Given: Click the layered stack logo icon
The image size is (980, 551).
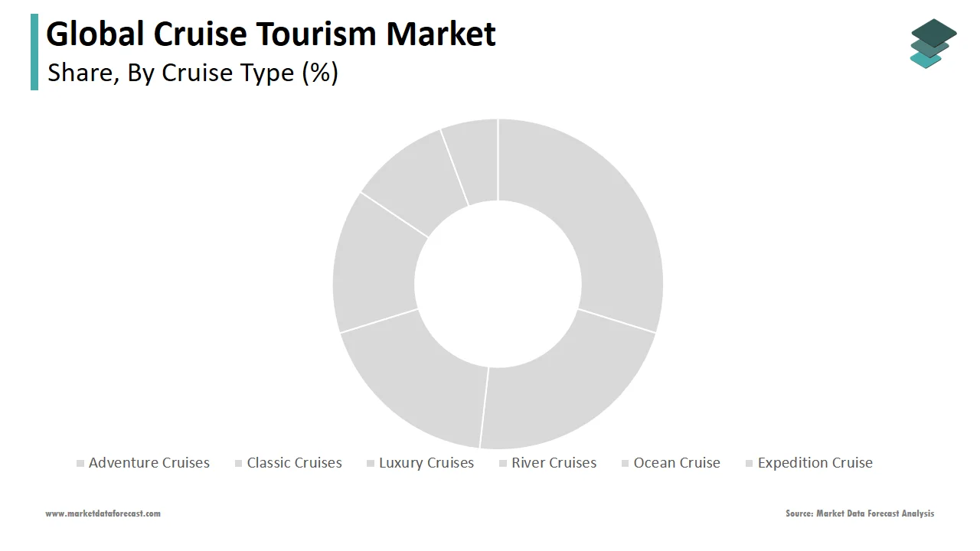Looking at the screenshot, I should [933, 44].
